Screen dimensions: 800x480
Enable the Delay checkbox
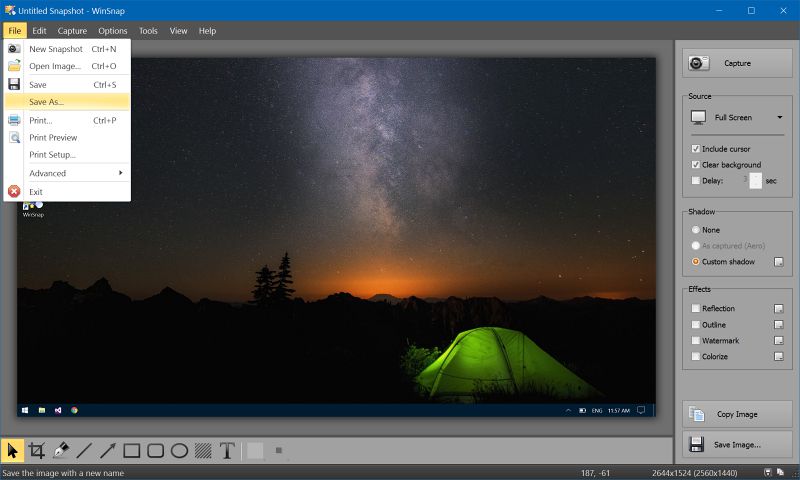click(696, 181)
